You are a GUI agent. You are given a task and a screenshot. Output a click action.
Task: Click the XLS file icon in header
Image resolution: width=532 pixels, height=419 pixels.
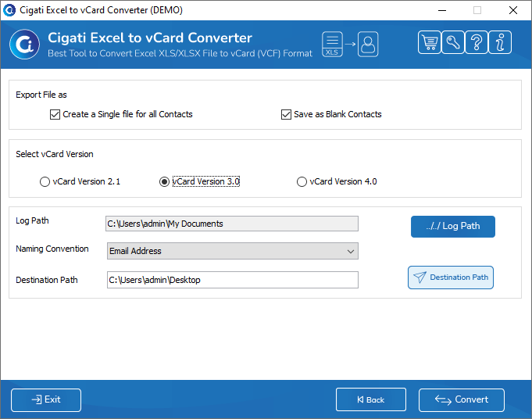(x=332, y=44)
